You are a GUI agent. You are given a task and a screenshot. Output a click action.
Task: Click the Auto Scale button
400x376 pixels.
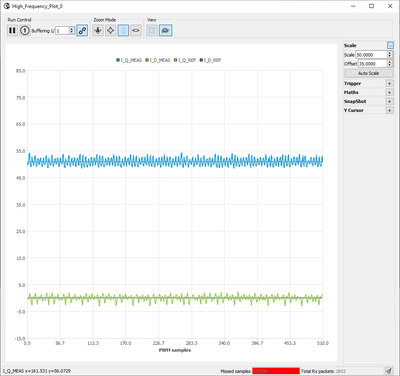[368, 73]
